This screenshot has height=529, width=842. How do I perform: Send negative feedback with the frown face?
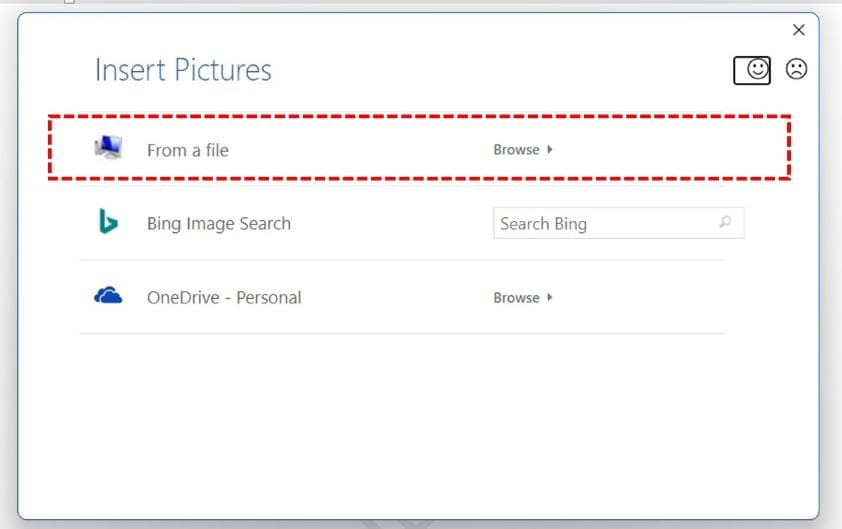pos(796,69)
